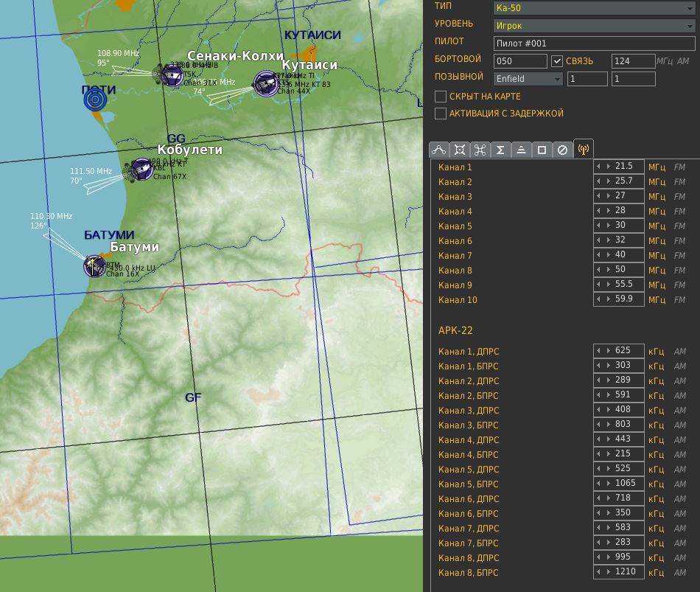Decrease Канал 7, БПРС frequency left arrow

pos(598,543)
